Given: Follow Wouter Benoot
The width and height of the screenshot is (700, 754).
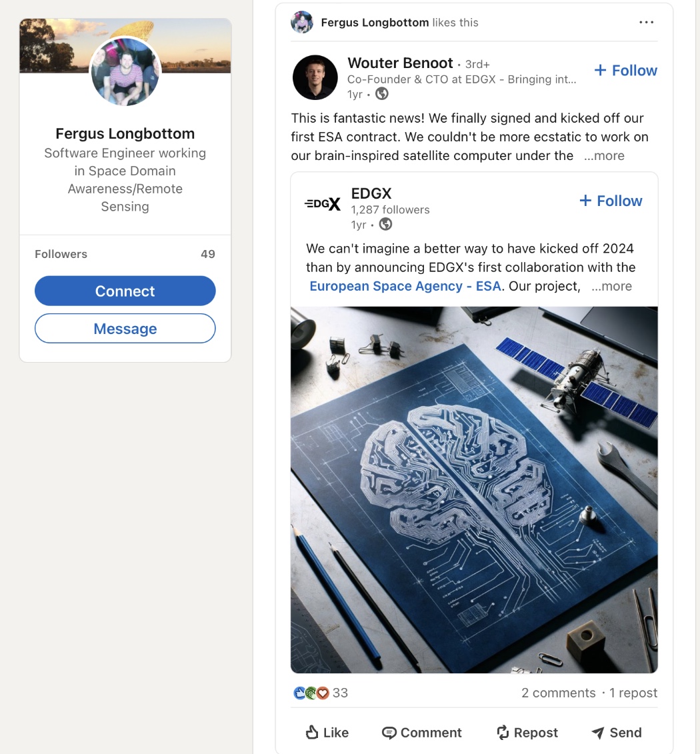Looking at the screenshot, I should [x=625, y=71].
